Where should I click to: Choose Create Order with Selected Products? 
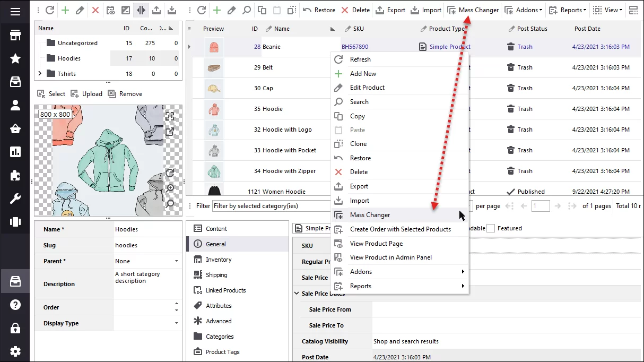[400, 229]
